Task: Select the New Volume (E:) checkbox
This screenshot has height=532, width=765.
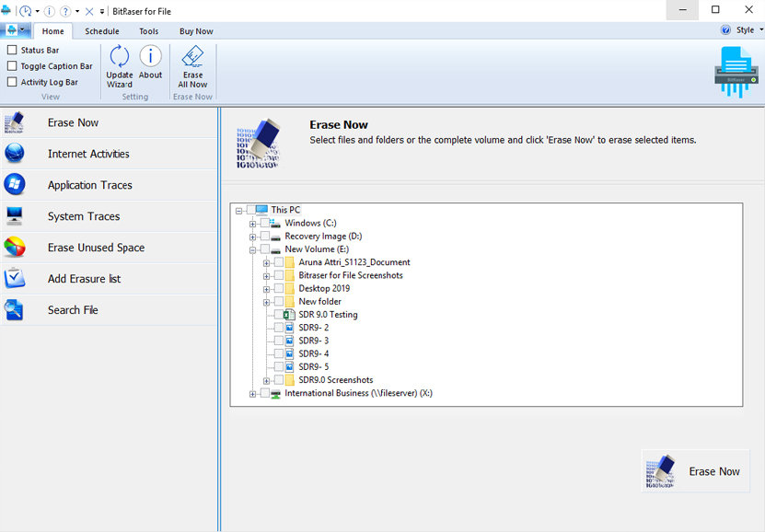Action: coord(264,249)
